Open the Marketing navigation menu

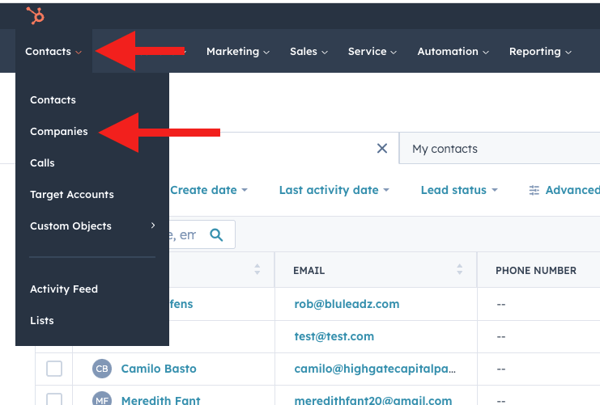[238, 51]
